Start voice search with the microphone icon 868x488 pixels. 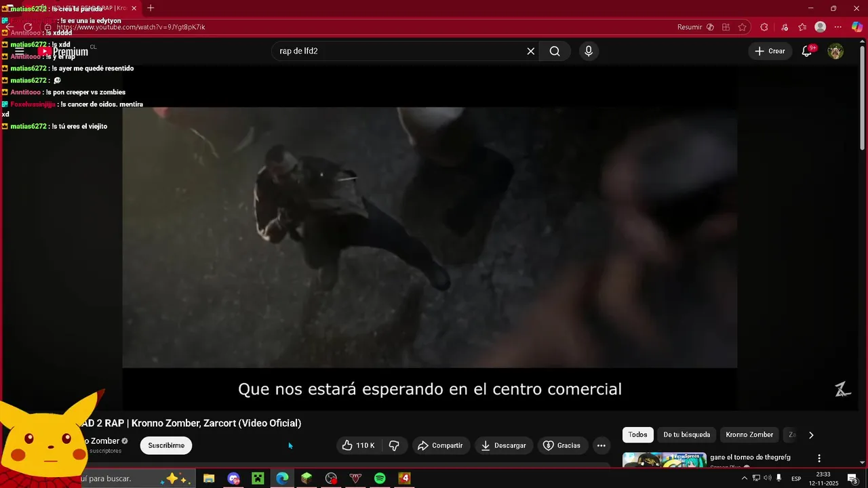point(589,52)
